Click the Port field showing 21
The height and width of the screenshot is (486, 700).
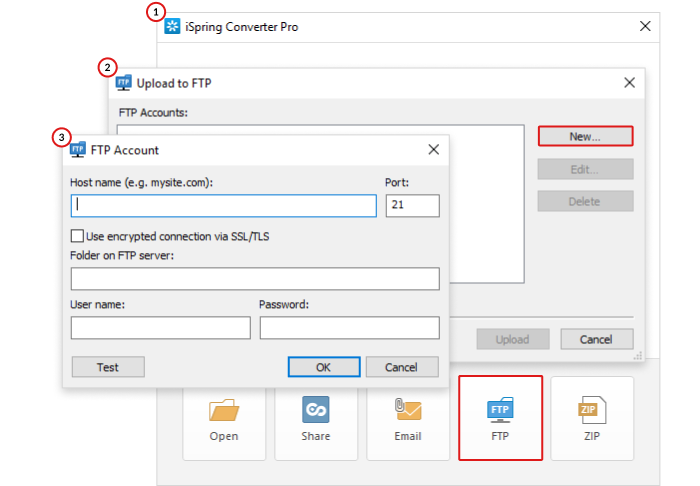click(x=412, y=206)
